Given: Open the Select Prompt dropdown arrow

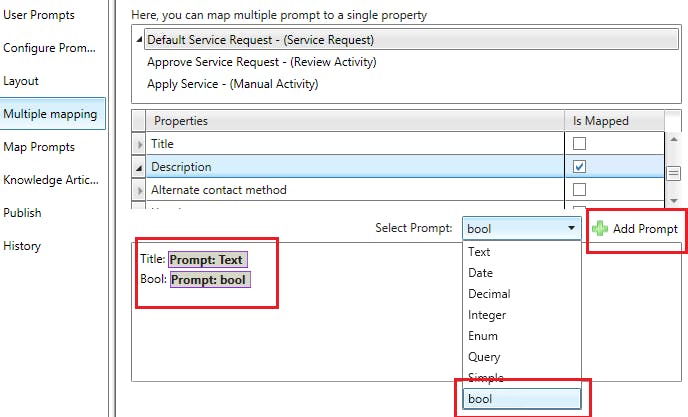Looking at the screenshot, I should [572, 228].
